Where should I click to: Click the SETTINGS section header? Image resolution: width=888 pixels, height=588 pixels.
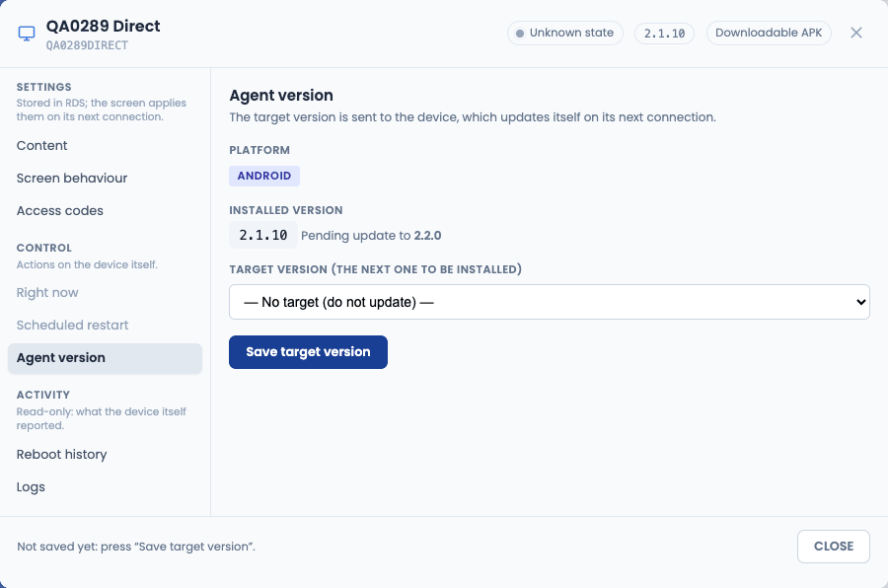pos(44,87)
